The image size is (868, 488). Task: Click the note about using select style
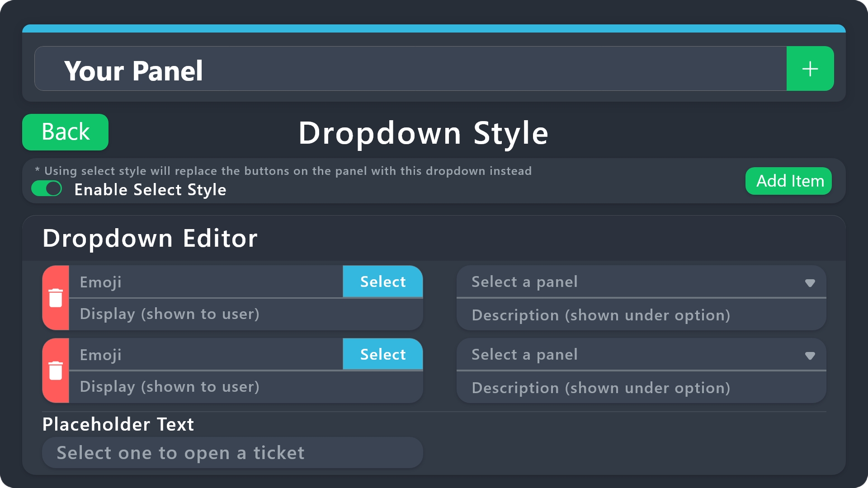(283, 171)
